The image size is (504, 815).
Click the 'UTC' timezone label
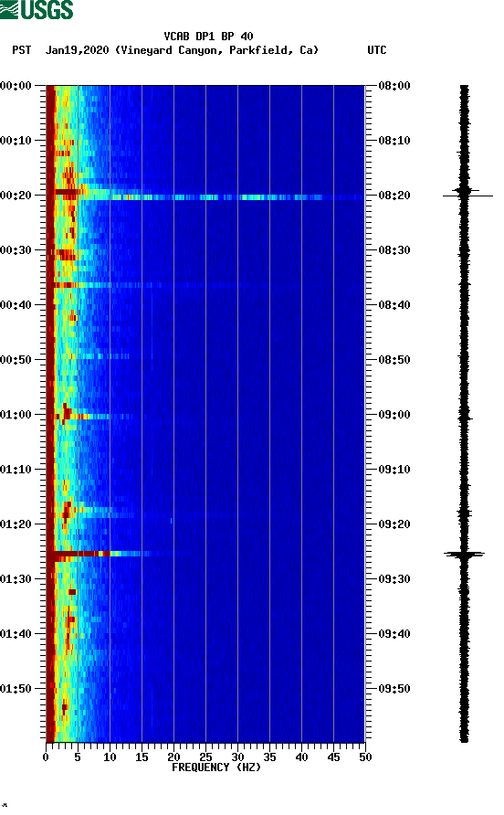pyautogui.click(x=377, y=50)
